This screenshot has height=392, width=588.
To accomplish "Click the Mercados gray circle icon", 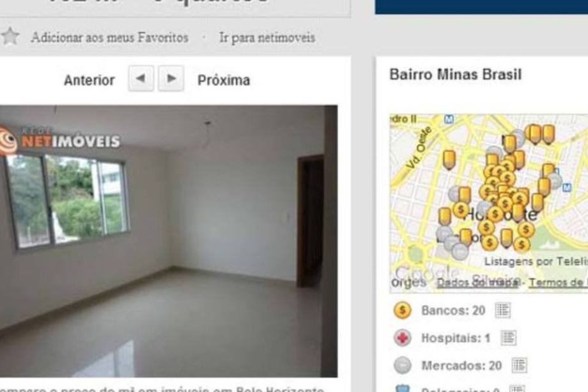I will [403, 365].
